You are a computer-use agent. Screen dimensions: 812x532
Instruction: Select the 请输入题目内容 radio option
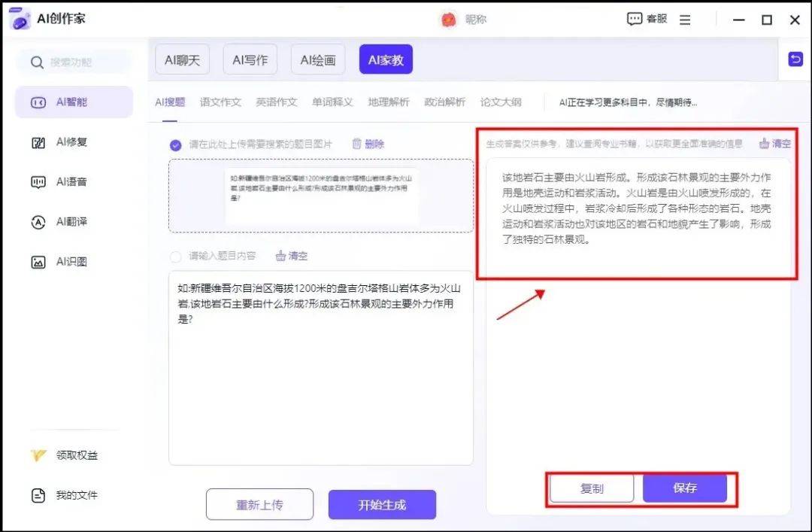pyautogui.click(x=175, y=257)
